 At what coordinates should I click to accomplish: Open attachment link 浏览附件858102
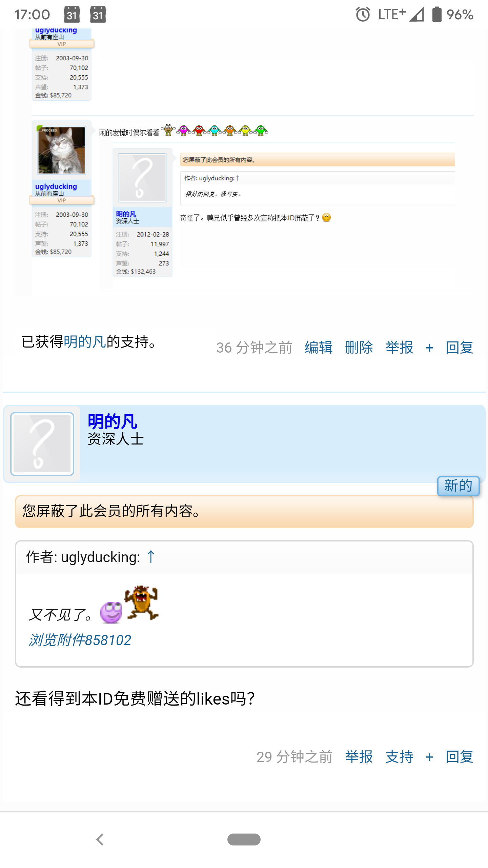(x=80, y=640)
